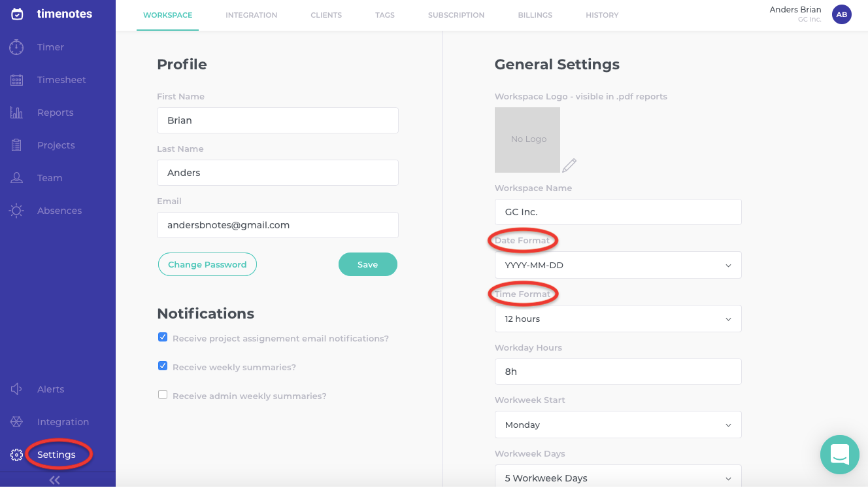Open the Team person icon
Viewport: 868px width, 488px height.
tap(16, 178)
